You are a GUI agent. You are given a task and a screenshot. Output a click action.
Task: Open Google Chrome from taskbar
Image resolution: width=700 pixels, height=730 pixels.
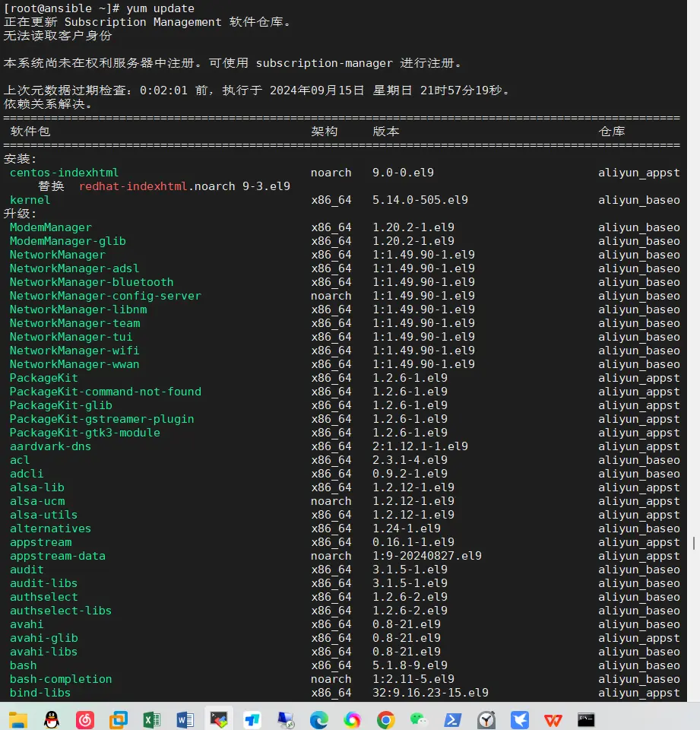[x=385, y=719]
